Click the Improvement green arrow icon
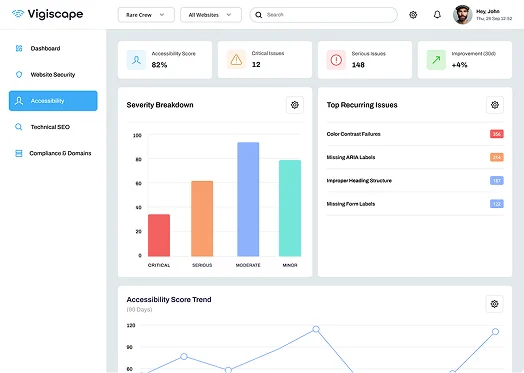The height and width of the screenshot is (373, 524). pos(436,60)
